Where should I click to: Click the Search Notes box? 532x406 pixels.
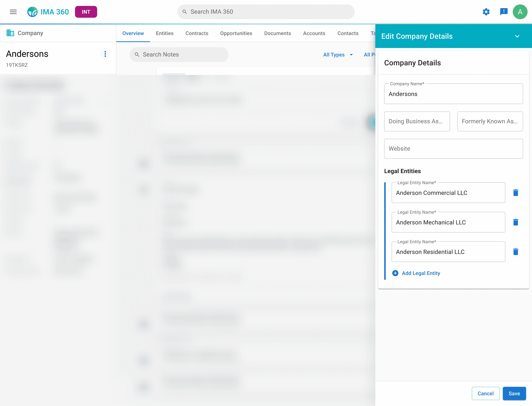pos(179,55)
